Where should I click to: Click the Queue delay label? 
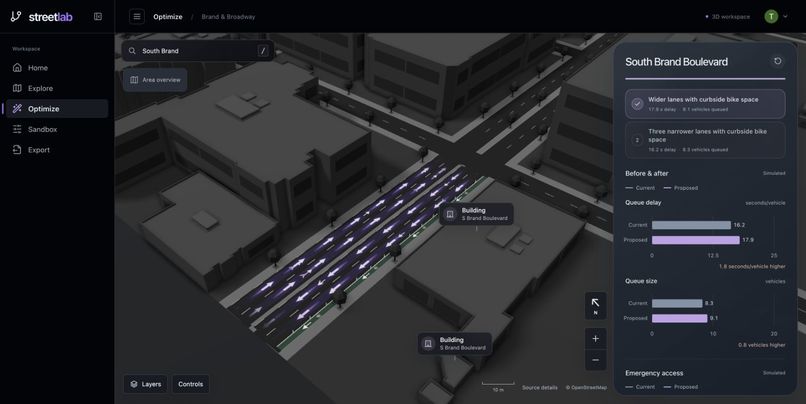point(643,203)
